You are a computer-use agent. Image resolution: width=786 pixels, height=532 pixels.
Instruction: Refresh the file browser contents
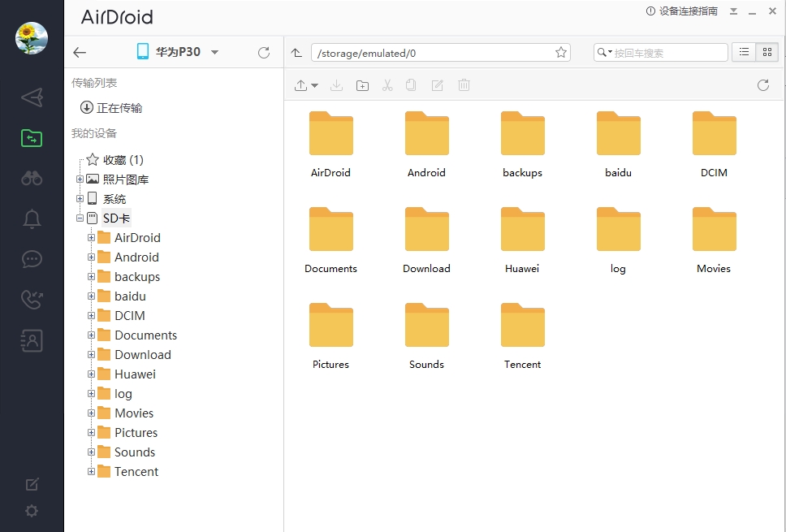(x=763, y=85)
